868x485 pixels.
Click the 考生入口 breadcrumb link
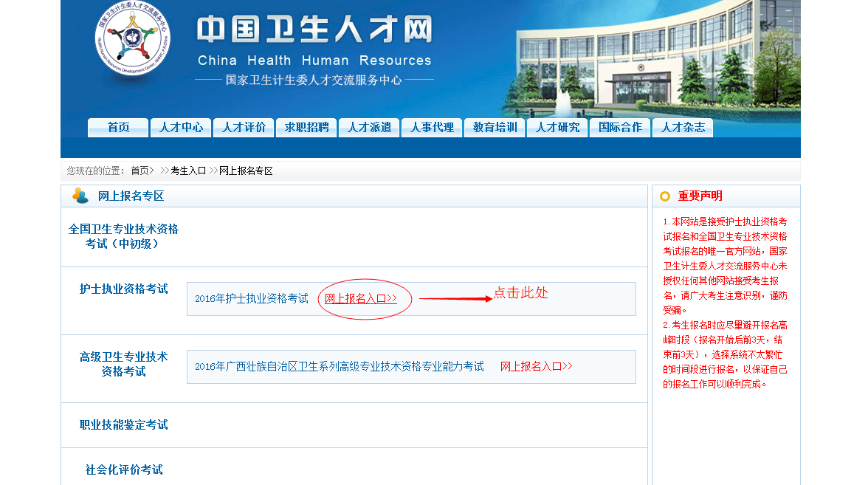pos(188,171)
